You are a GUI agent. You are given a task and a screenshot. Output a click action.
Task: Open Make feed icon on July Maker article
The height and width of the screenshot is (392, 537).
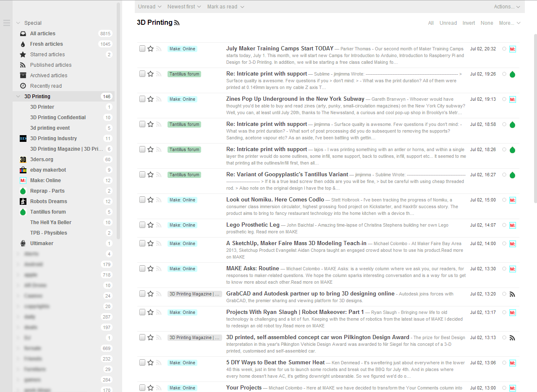pyautogui.click(x=512, y=49)
